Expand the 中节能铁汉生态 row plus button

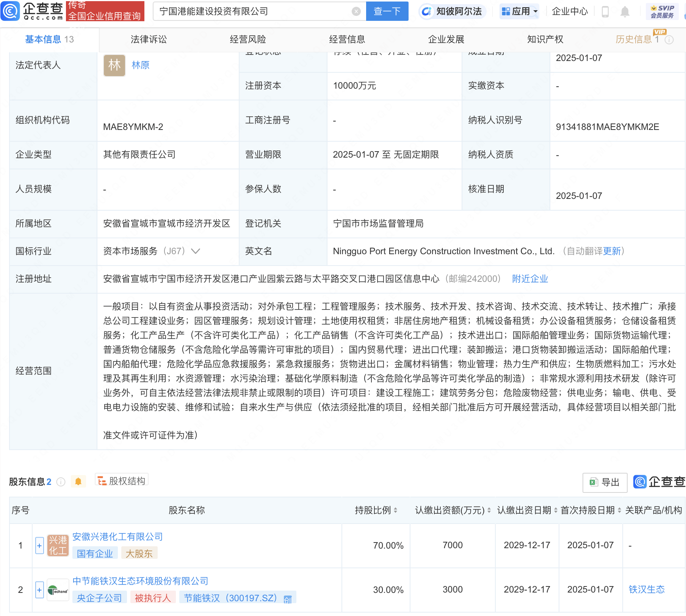(x=39, y=590)
